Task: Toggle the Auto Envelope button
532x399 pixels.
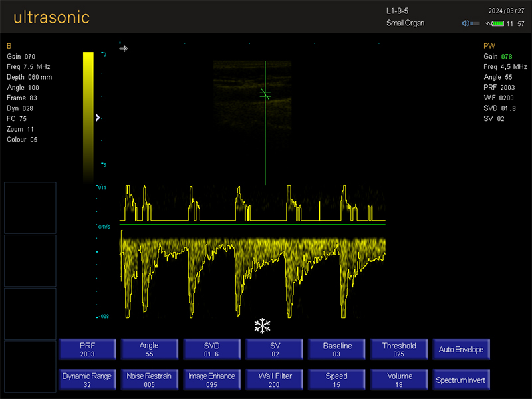Action: (461, 350)
